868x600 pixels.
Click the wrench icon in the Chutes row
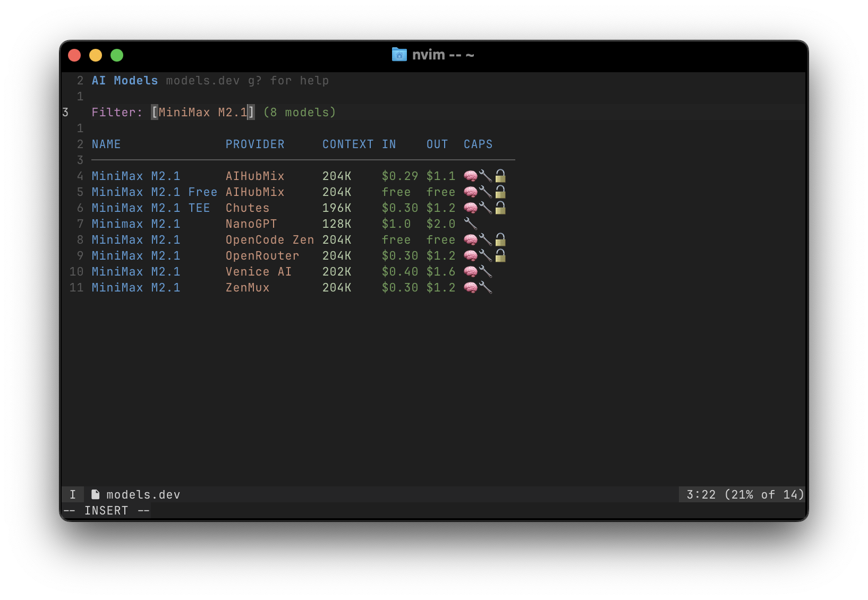(486, 208)
